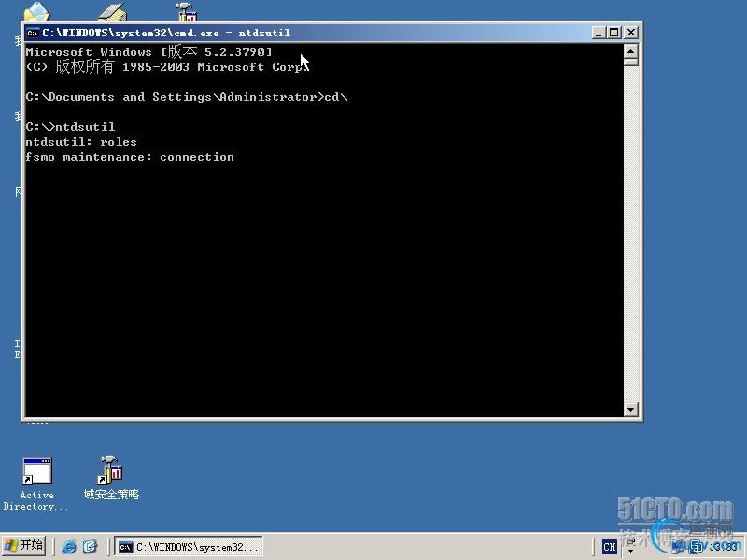This screenshot has height=560, width=747.
Task: Click the 'ntdsutil: roles' line
Action: [x=81, y=142]
